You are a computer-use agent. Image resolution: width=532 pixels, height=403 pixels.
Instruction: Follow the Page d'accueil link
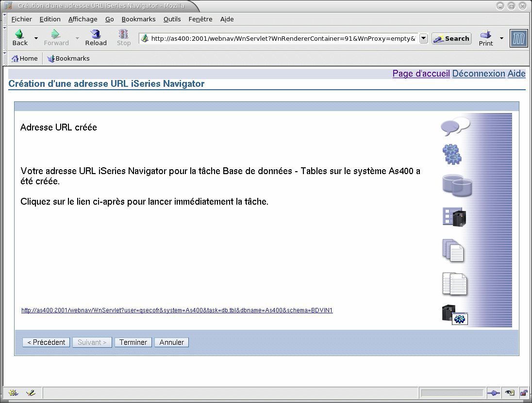pyautogui.click(x=421, y=74)
